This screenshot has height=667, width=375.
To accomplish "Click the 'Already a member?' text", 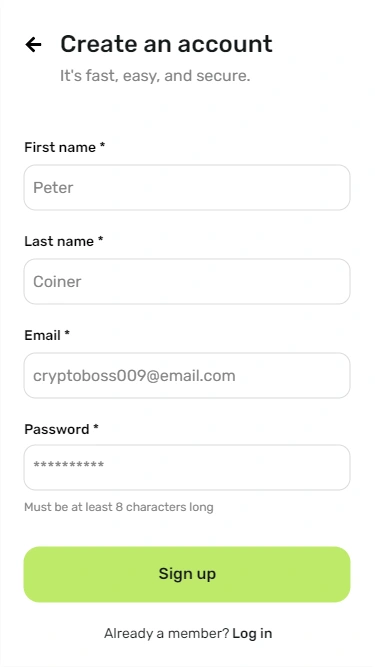I will (x=166, y=633).
